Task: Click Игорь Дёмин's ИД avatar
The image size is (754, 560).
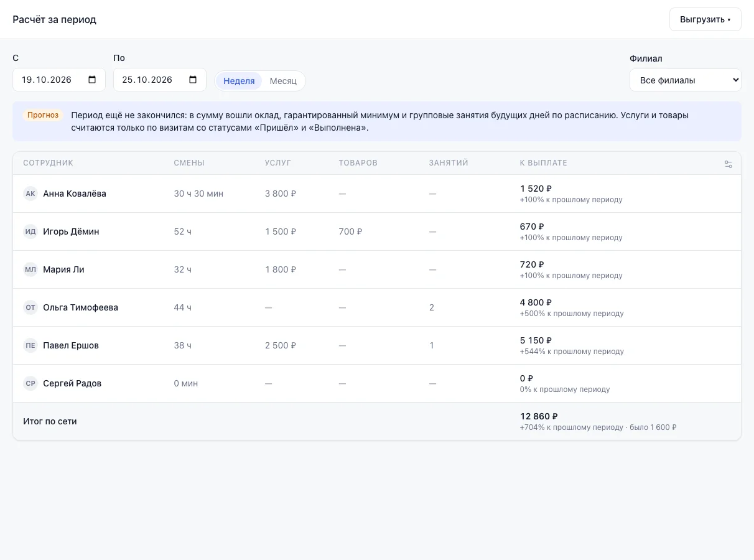Action: pyautogui.click(x=30, y=231)
